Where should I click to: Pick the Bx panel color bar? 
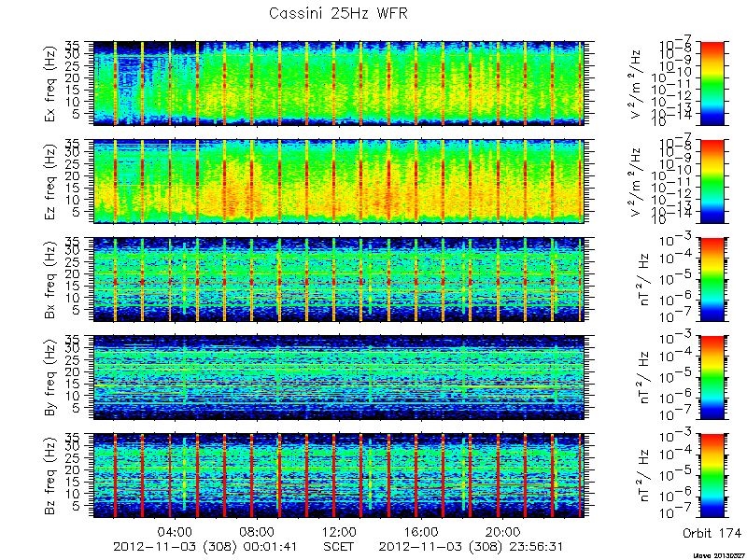712,279
